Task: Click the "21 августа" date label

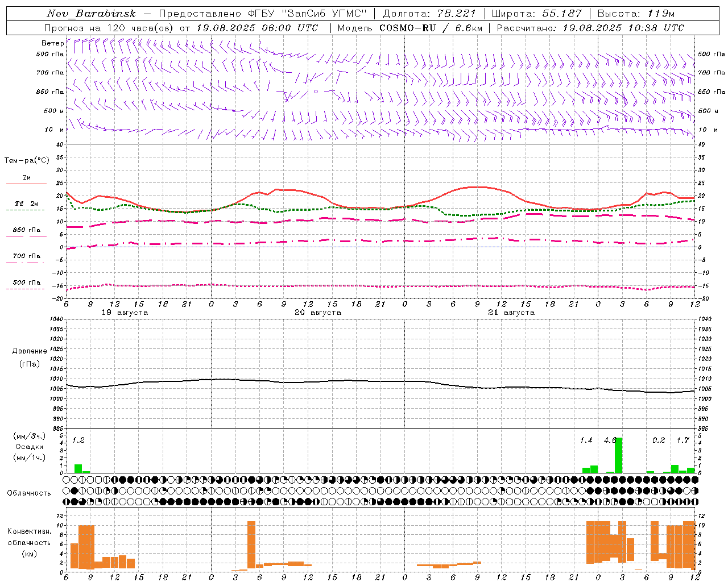Action: (511, 313)
